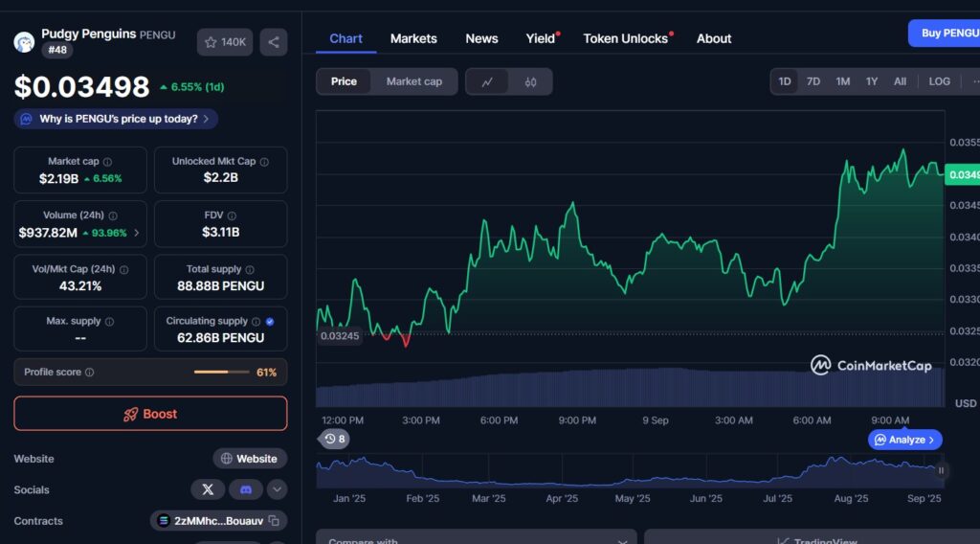Click the range navigator mini chart
The image size is (980, 544).
coord(629,471)
